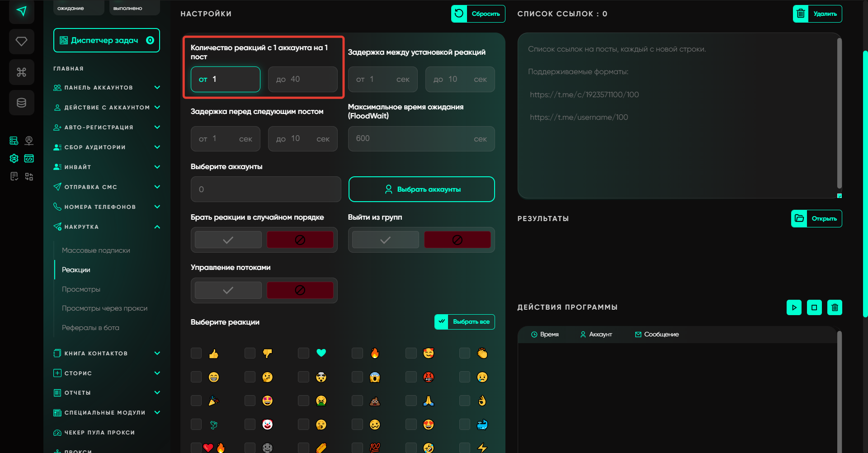Enable random order reactions with checkmark
The image size is (868, 453).
[x=228, y=240]
